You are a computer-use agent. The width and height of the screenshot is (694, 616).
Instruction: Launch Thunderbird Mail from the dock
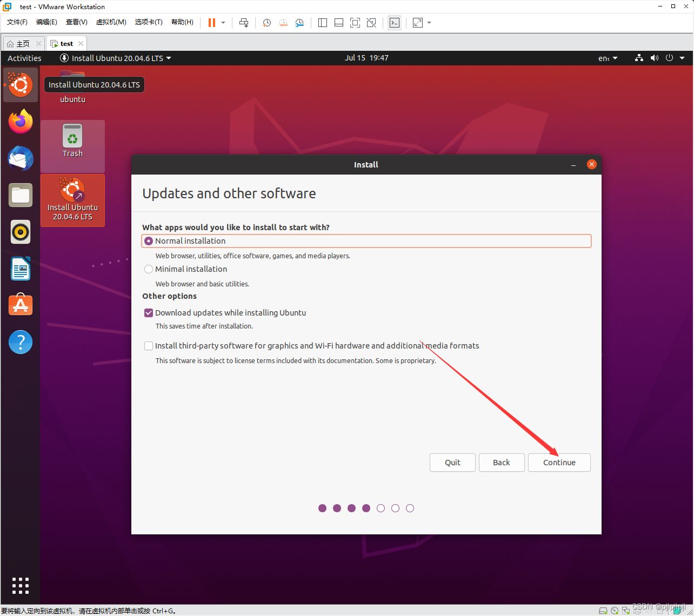click(x=21, y=158)
